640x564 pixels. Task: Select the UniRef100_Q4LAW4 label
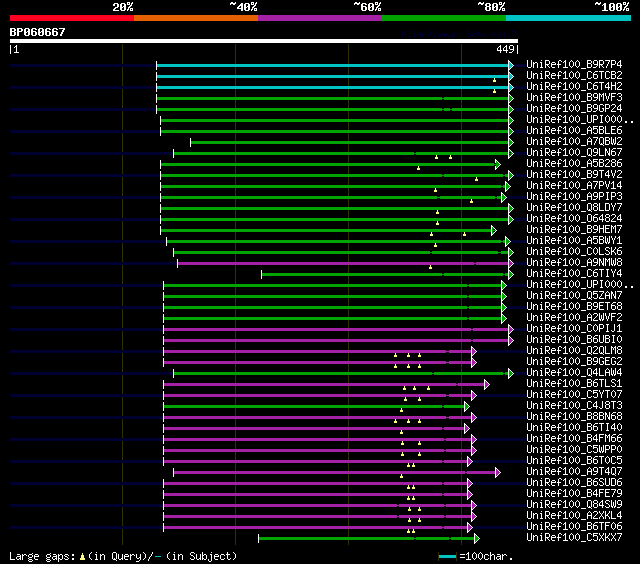[574, 373]
